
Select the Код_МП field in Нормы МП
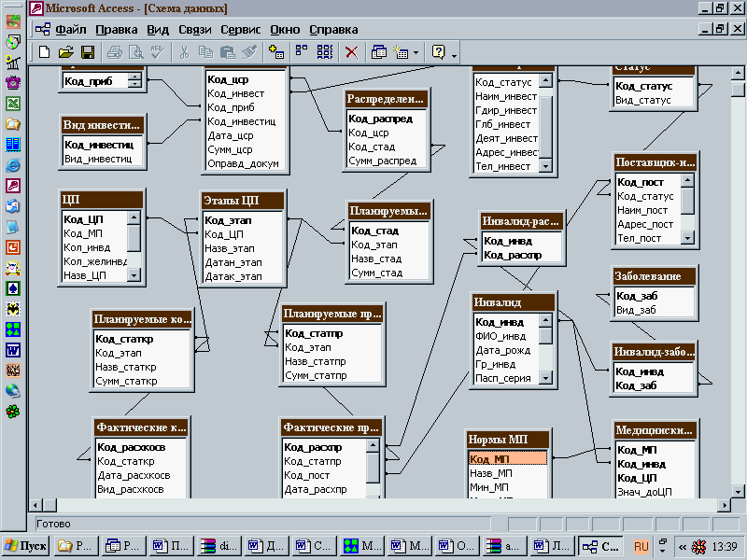(490, 458)
